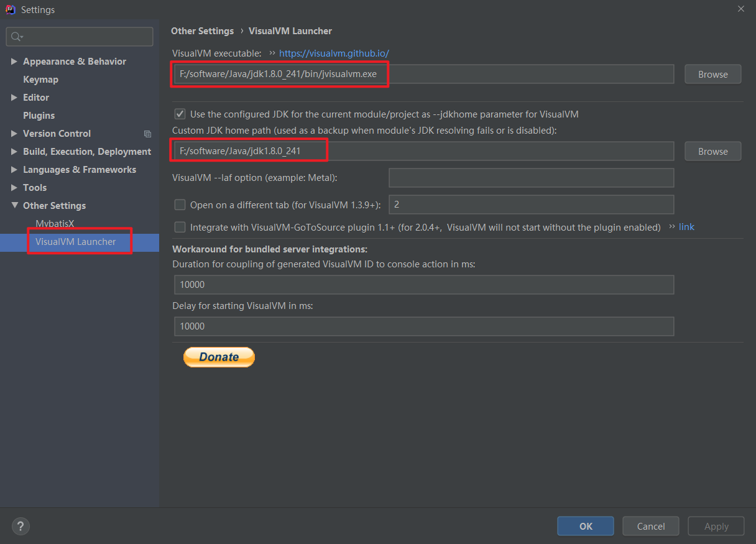
Task: Click the coupling duration ms field
Action: 424,285
